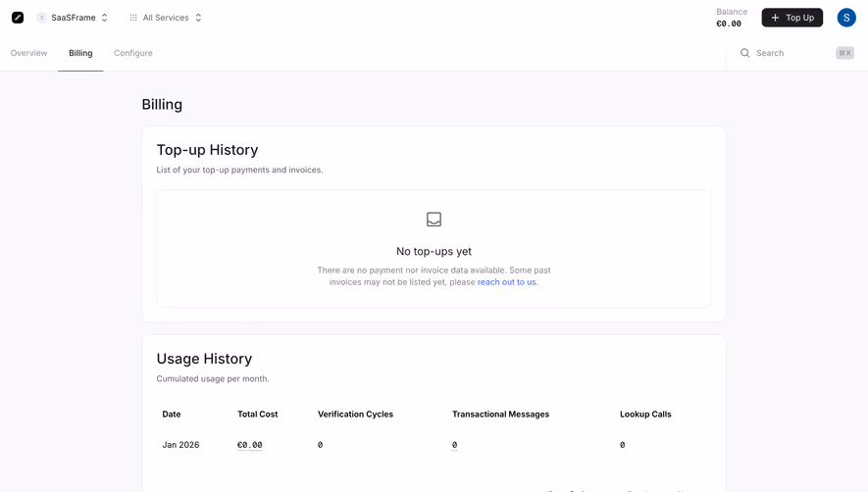Click the Balance €0.00 amount
The width and height of the screenshot is (868, 492).
point(729,24)
